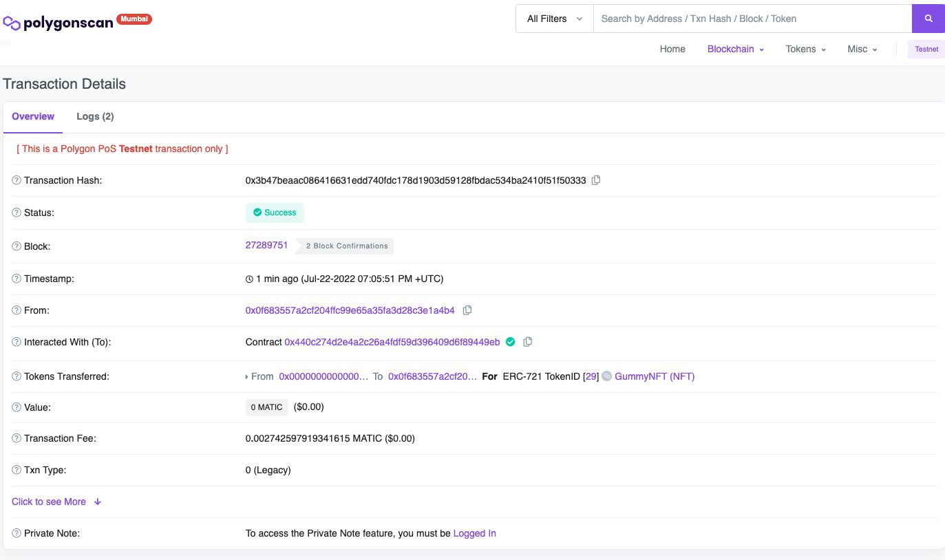945x560 pixels.
Task: Click the Success status badge
Action: (x=275, y=213)
